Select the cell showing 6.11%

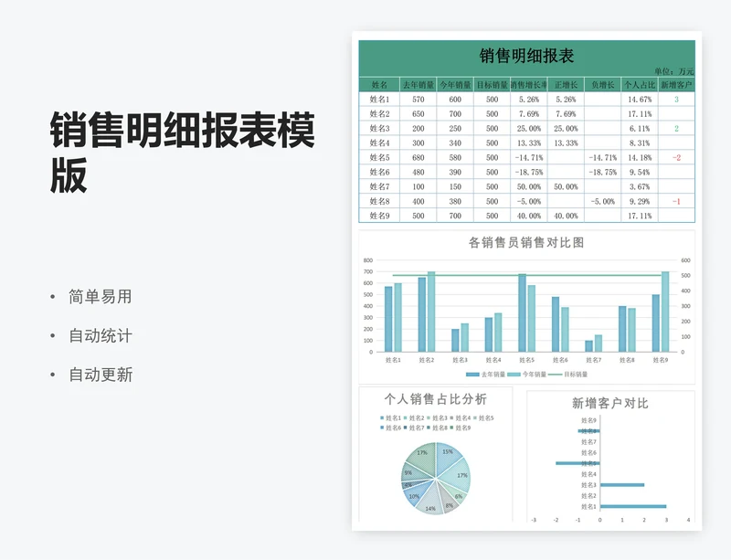(x=639, y=128)
